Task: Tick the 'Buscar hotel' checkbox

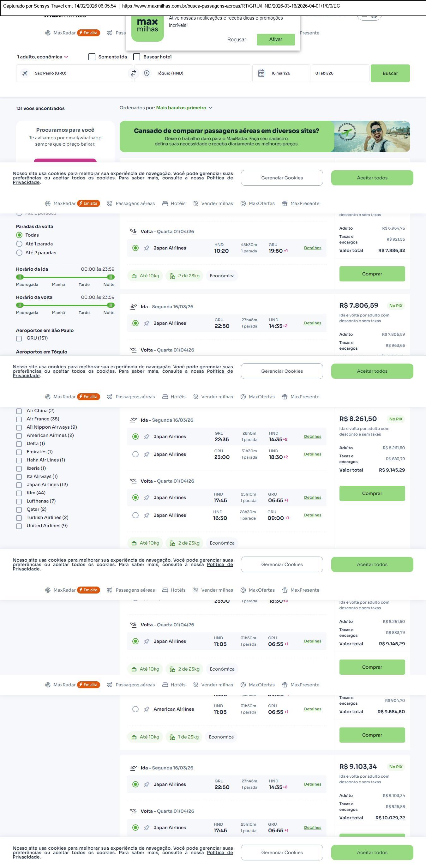Action: click(137, 57)
